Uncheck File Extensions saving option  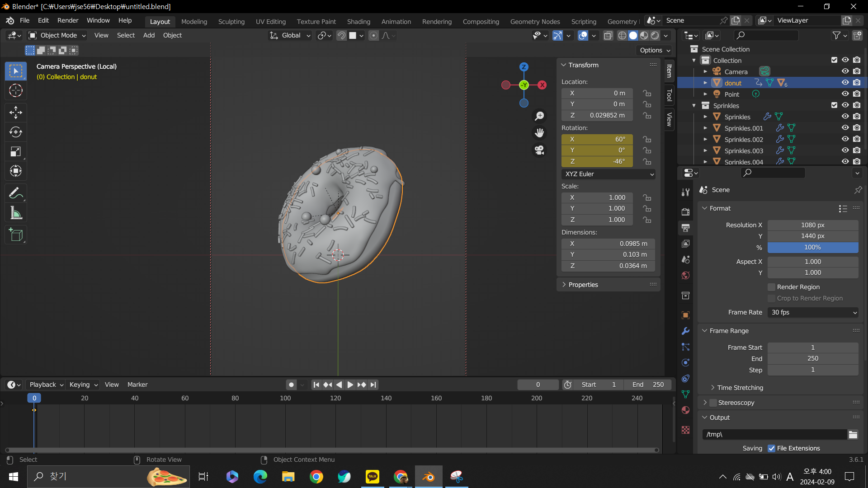[x=771, y=448]
